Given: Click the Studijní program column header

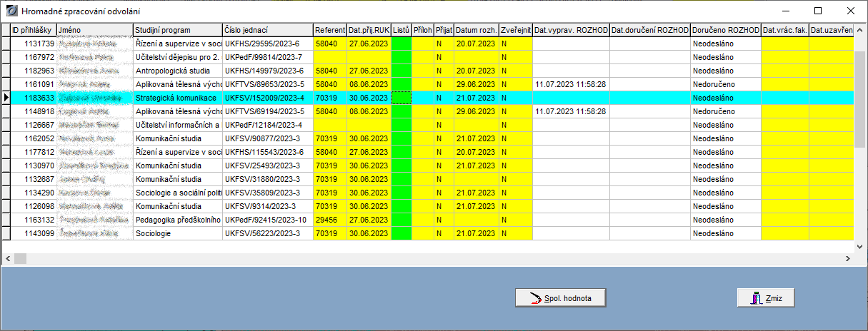Looking at the screenshot, I should (177, 30).
